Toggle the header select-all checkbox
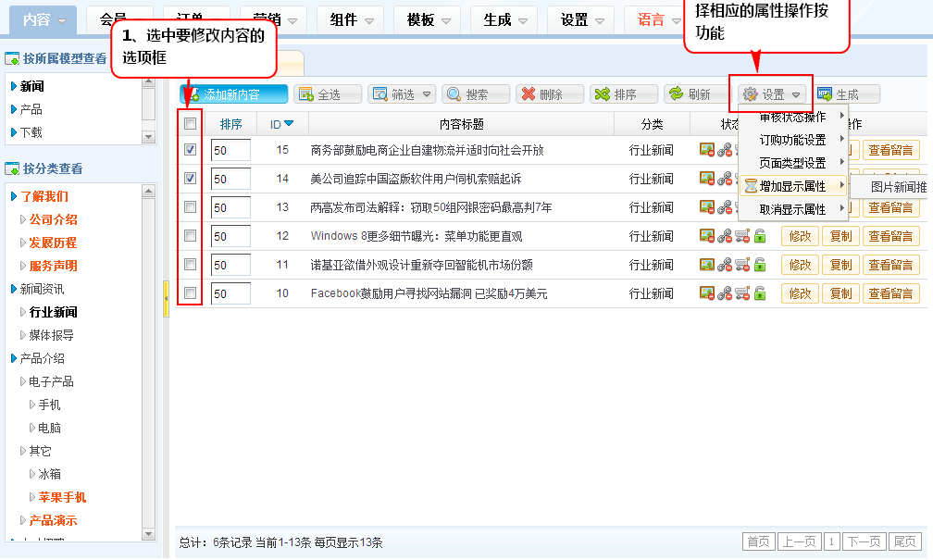 point(190,124)
